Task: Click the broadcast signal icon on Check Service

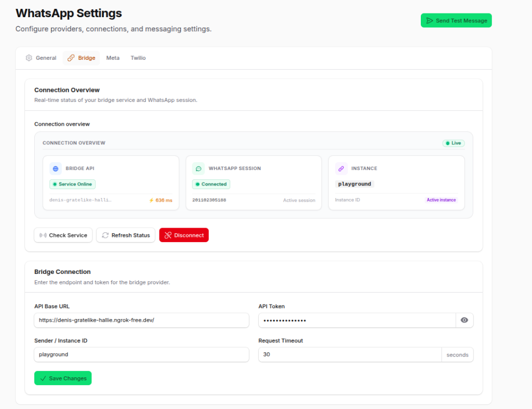Action: [43, 235]
